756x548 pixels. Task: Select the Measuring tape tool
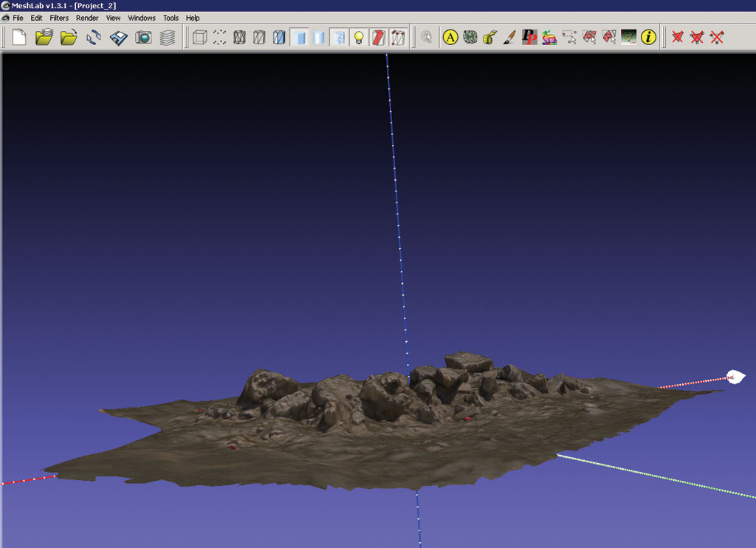[489, 37]
